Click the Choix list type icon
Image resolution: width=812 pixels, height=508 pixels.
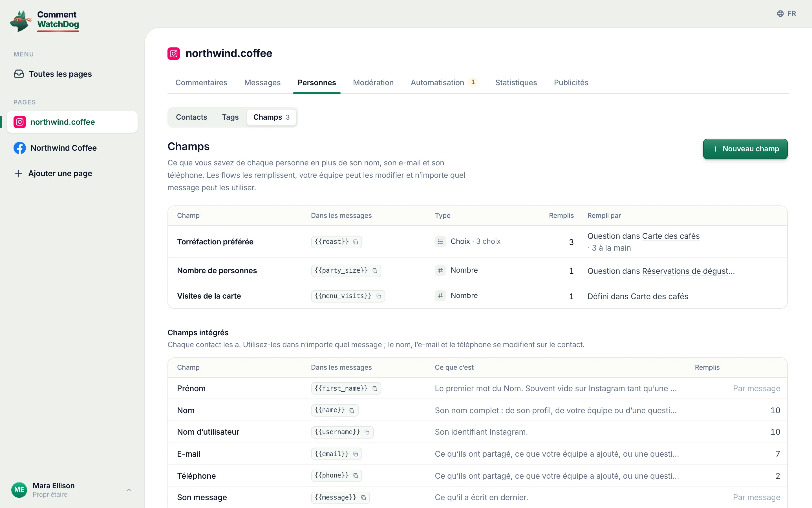pos(440,242)
